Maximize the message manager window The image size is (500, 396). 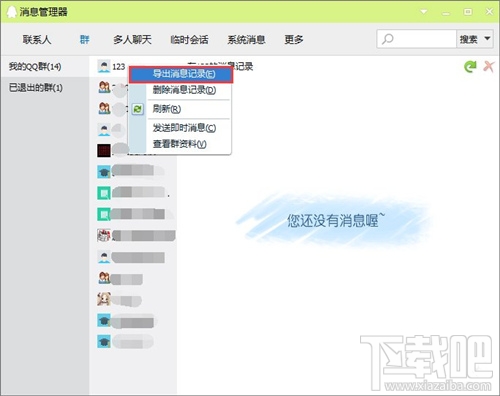(468, 12)
